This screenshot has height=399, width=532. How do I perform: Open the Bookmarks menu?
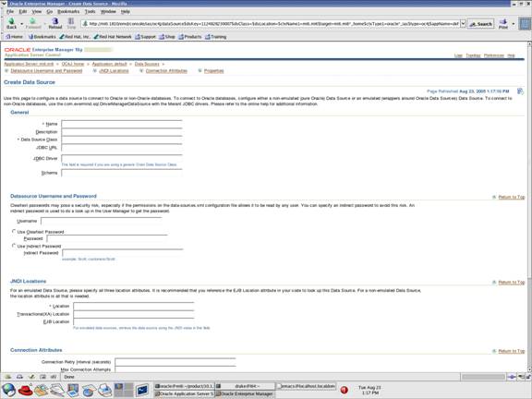pos(68,11)
